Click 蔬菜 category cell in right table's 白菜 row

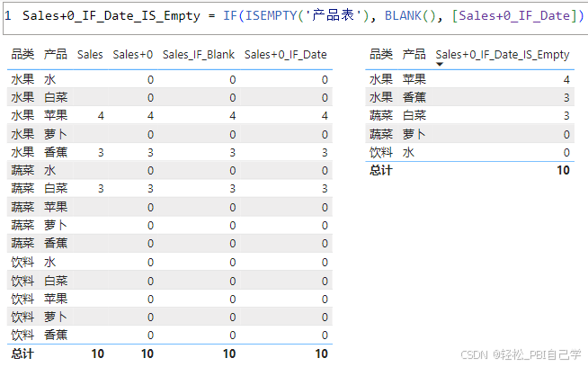coord(381,115)
